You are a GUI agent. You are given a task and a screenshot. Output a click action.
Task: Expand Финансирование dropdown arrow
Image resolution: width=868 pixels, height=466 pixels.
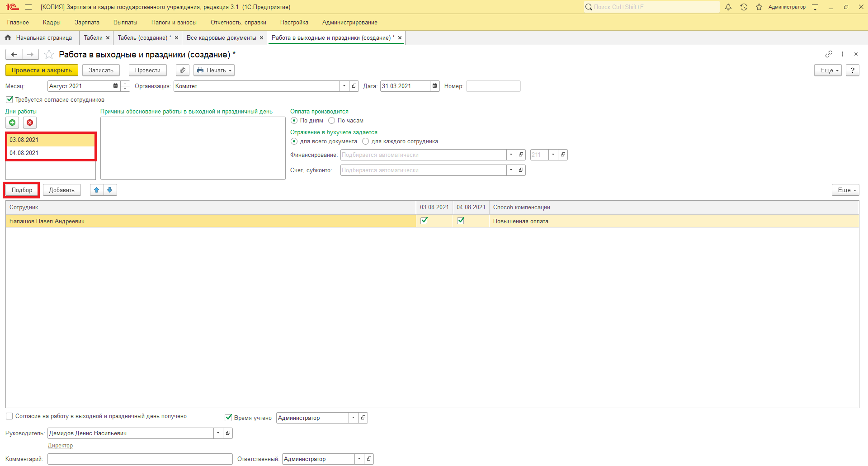[511, 155]
